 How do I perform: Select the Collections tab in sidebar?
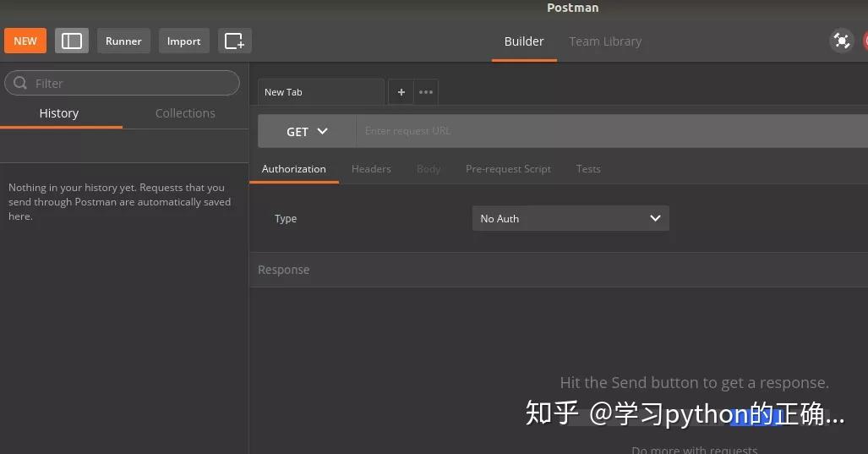pos(185,113)
